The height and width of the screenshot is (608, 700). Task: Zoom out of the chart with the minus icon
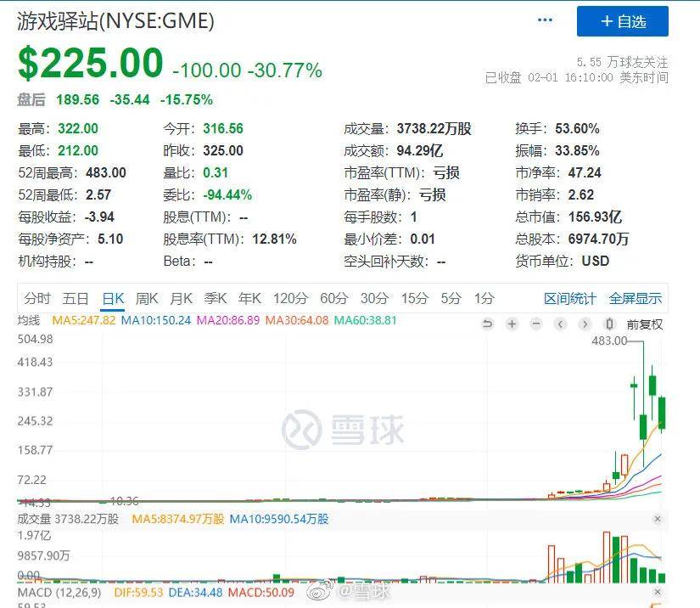point(535,324)
